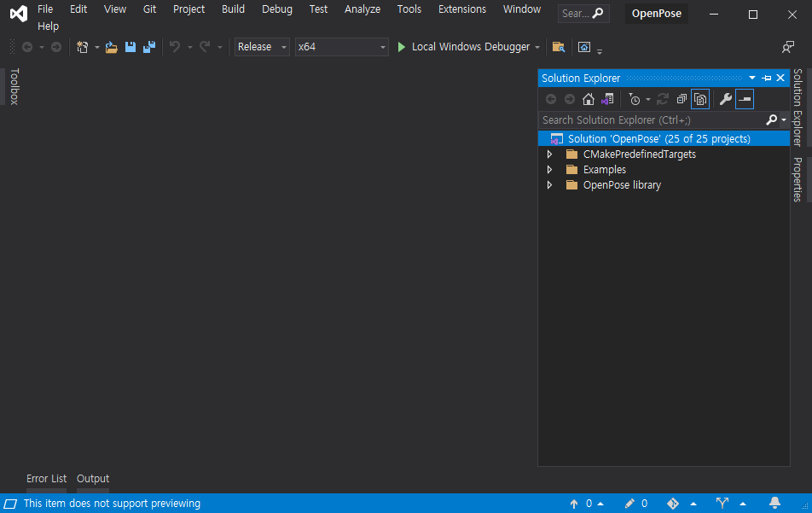Open Properties via the wrench icon
Image resolution: width=812 pixels, height=513 pixels.
point(726,99)
